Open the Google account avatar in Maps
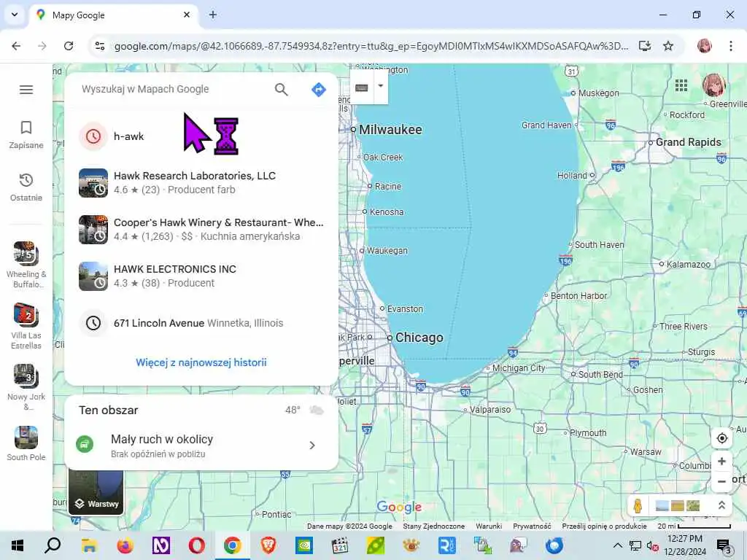Image resolution: width=747 pixels, height=560 pixels. click(x=713, y=85)
